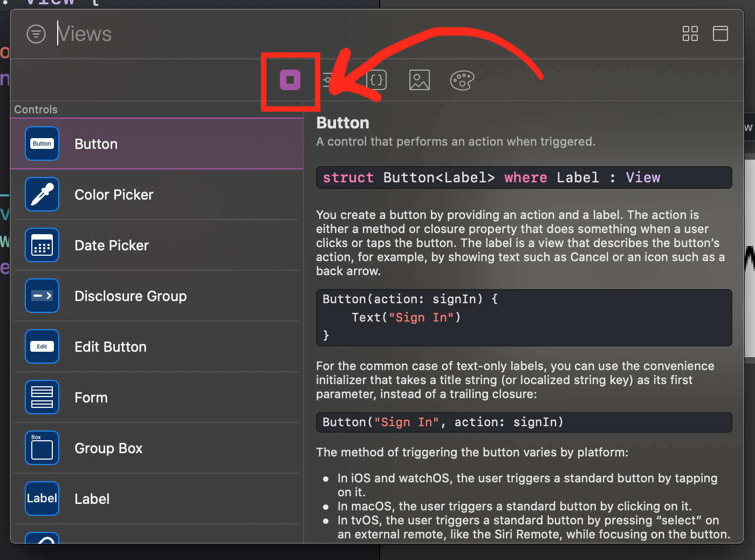Click the Button control icon

tap(42, 144)
